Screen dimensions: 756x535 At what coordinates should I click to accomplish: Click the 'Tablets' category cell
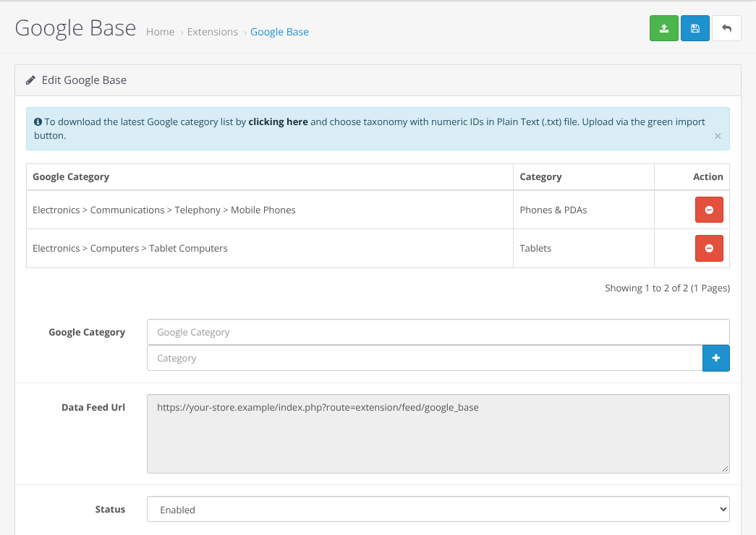[584, 248]
